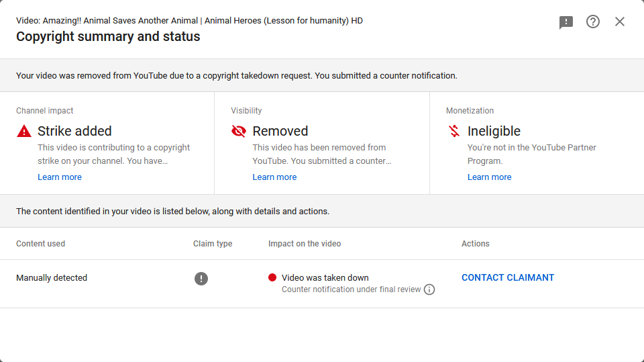
Task: Close the copyright summary dialog
Action: click(x=620, y=21)
